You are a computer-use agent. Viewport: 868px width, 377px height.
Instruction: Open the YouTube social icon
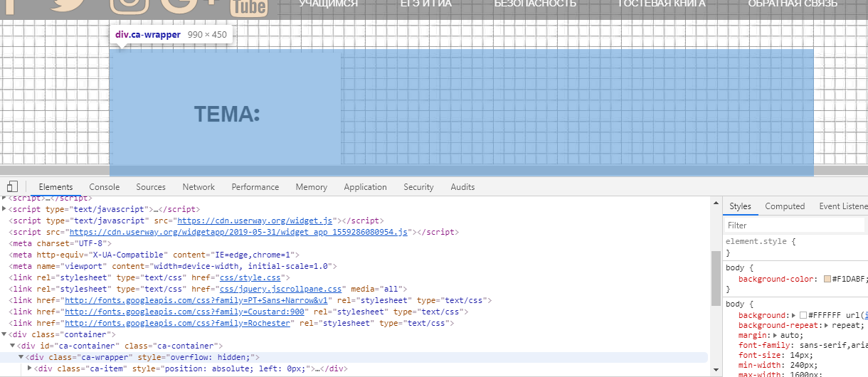pyautogui.click(x=249, y=7)
